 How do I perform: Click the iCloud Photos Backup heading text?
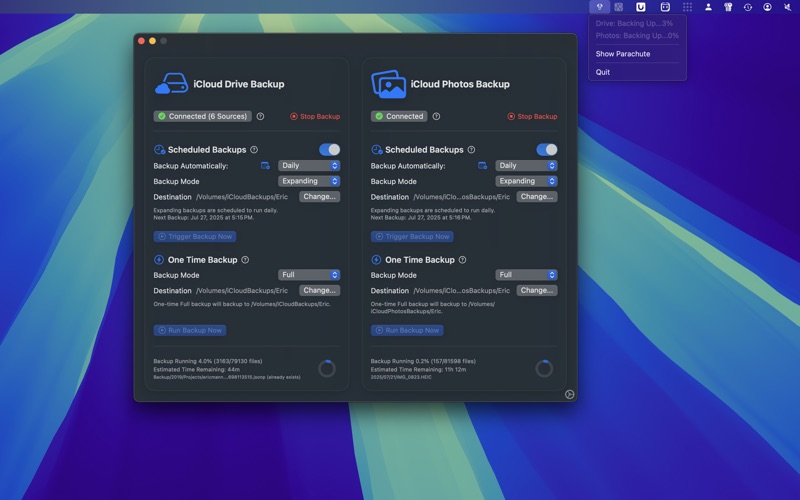click(x=460, y=84)
